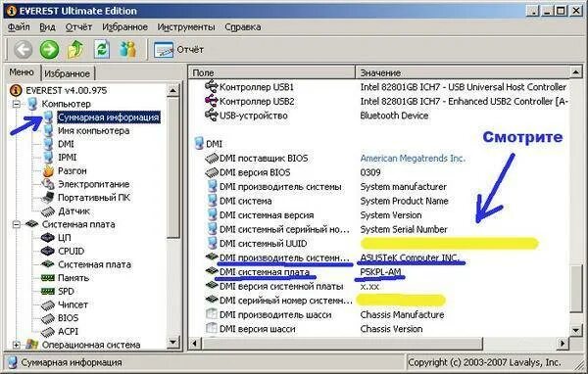588x374 pixels.
Task: Click the P5KPL-AM motherboard value
Action: (x=380, y=272)
